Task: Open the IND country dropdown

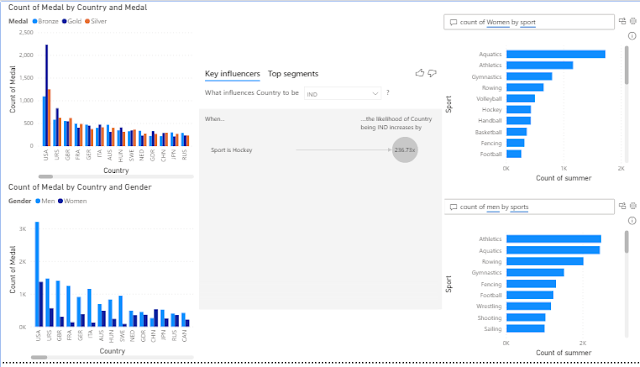Action: [342, 94]
